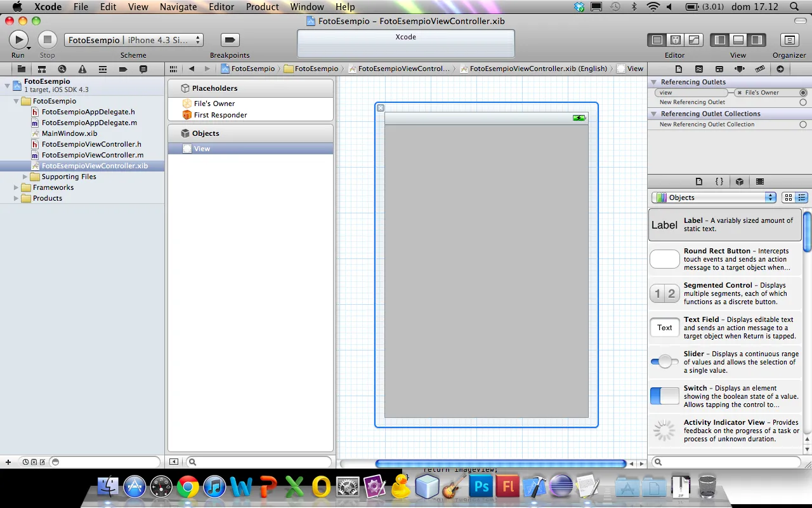The width and height of the screenshot is (812, 508).
Task: Switch to the Assistant editor
Action: coord(676,40)
